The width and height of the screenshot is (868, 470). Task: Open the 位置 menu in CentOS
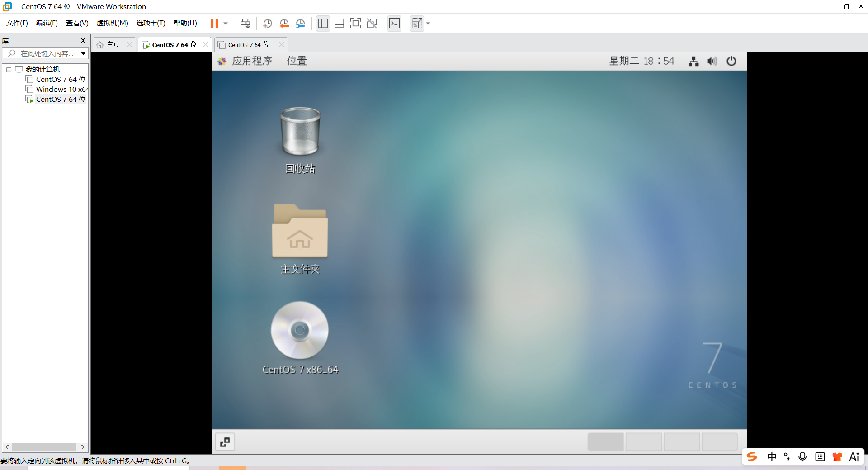(x=297, y=61)
